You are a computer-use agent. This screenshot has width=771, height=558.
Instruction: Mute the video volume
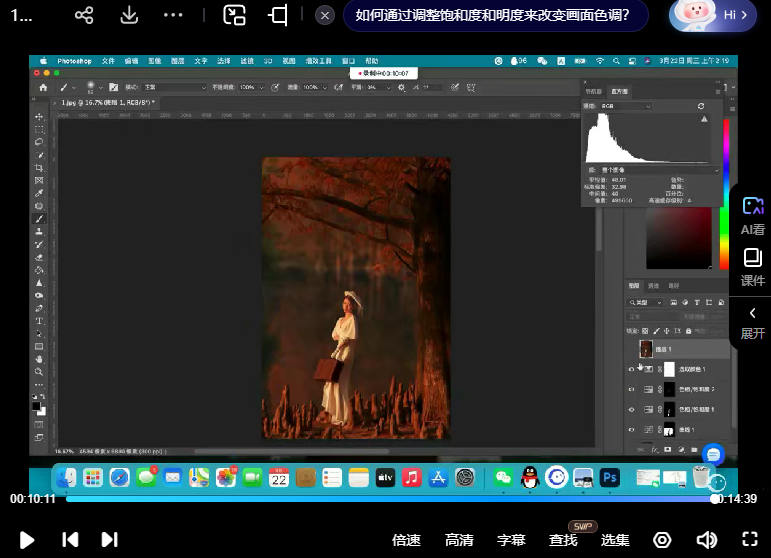[x=706, y=540]
